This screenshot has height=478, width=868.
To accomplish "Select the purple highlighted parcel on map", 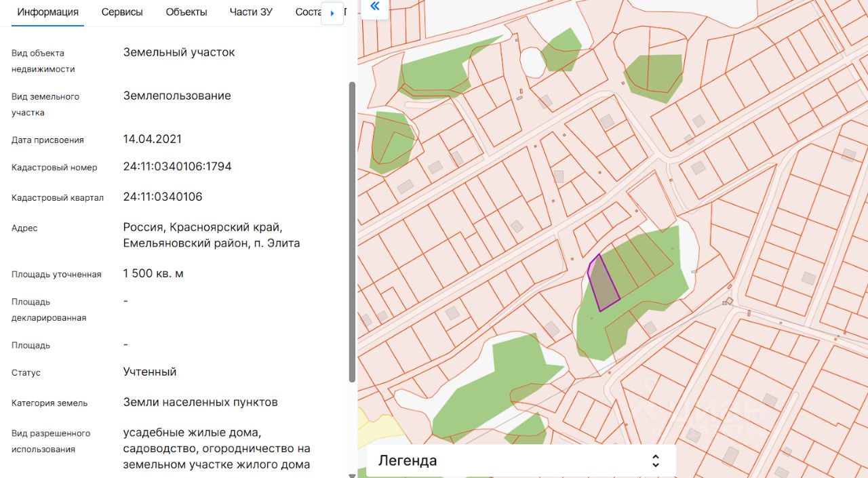I will pyautogui.click(x=604, y=285).
